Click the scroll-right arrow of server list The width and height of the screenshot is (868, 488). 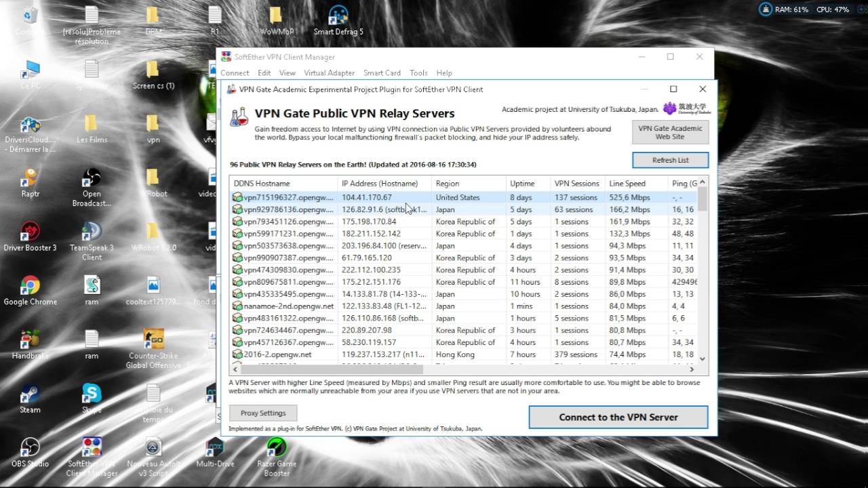(x=692, y=369)
